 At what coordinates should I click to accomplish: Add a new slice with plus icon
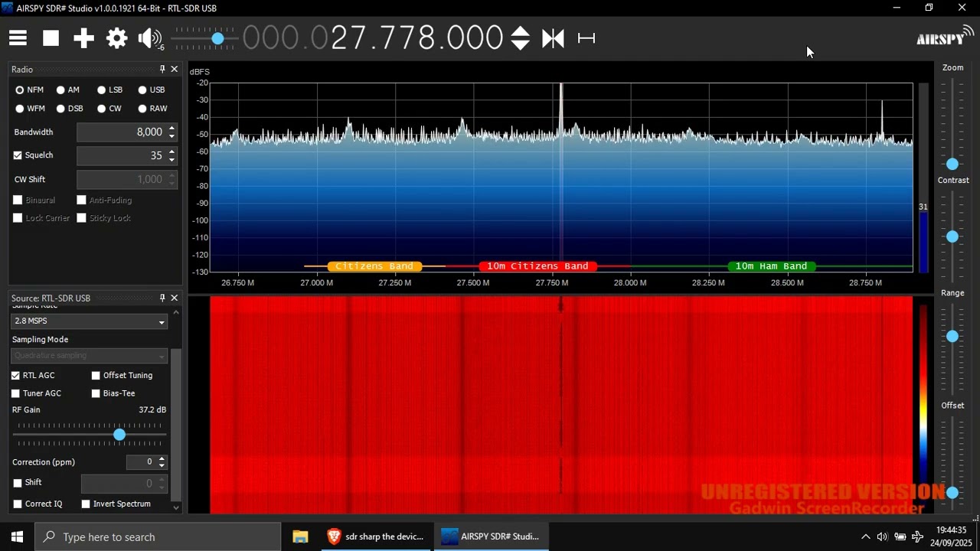click(x=83, y=38)
